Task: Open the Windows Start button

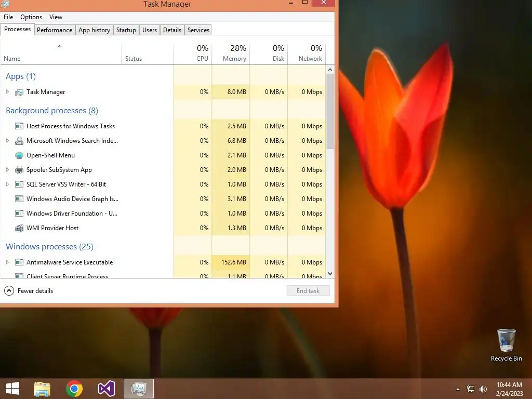Action: coord(12,389)
